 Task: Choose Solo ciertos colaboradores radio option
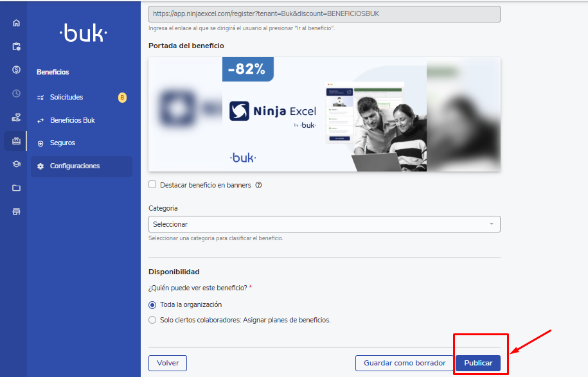152,320
